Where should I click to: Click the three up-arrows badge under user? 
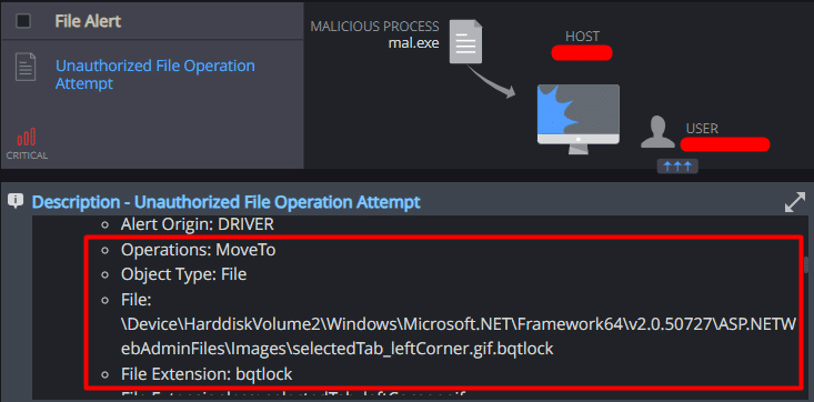pyautogui.click(x=676, y=165)
